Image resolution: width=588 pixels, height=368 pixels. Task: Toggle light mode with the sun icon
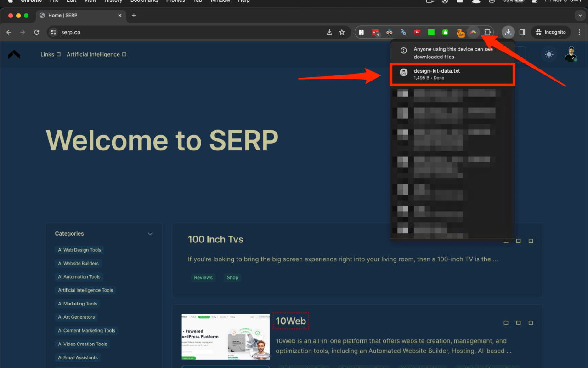click(548, 54)
